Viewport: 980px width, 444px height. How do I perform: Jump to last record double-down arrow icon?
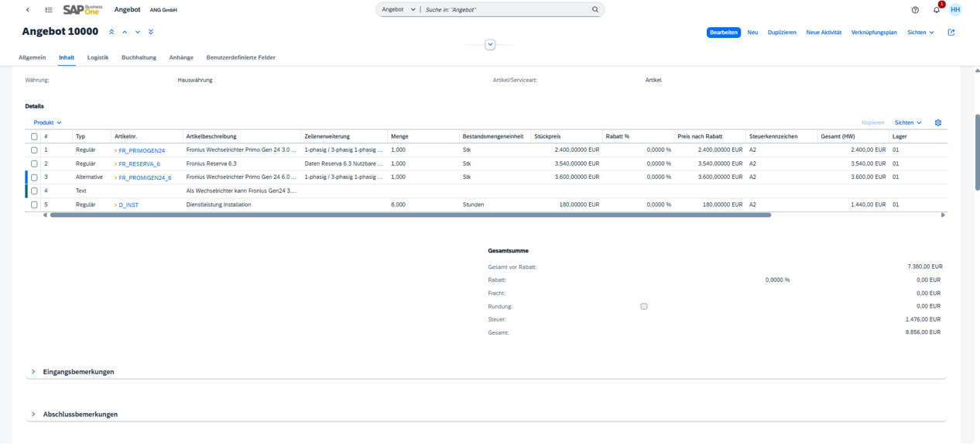tap(151, 33)
